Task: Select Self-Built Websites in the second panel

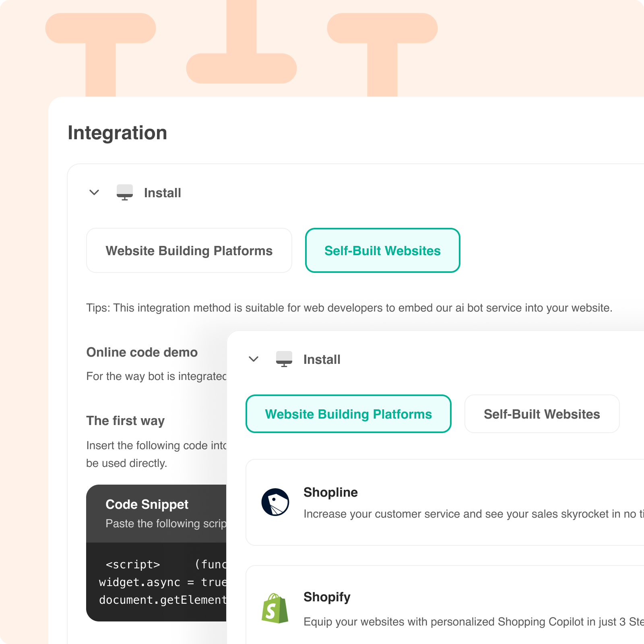Action: pyautogui.click(x=542, y=414)
